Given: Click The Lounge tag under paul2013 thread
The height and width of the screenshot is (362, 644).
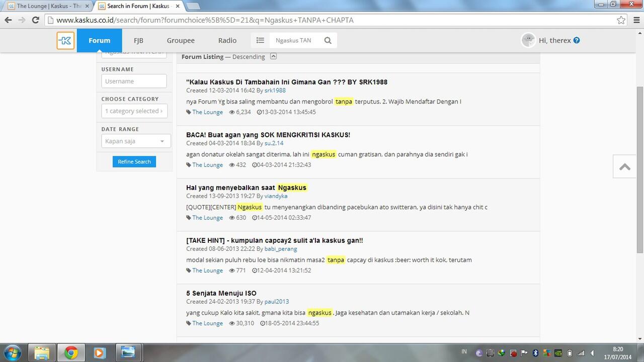Looking at the screenshot, I should pos(207,323).
